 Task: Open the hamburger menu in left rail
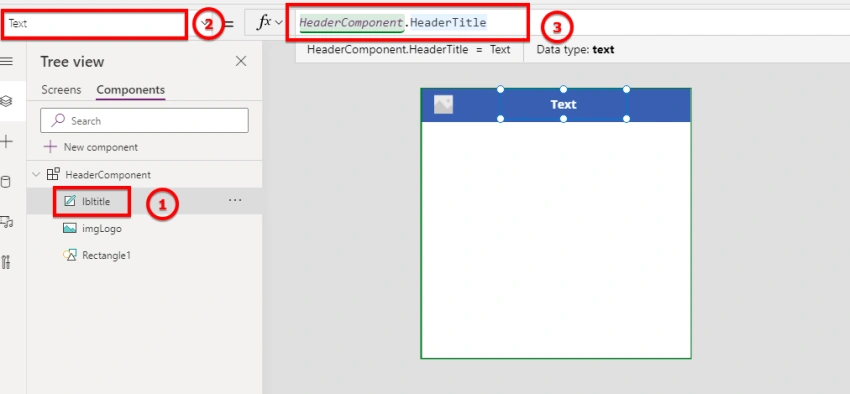(x=6, y=61)
